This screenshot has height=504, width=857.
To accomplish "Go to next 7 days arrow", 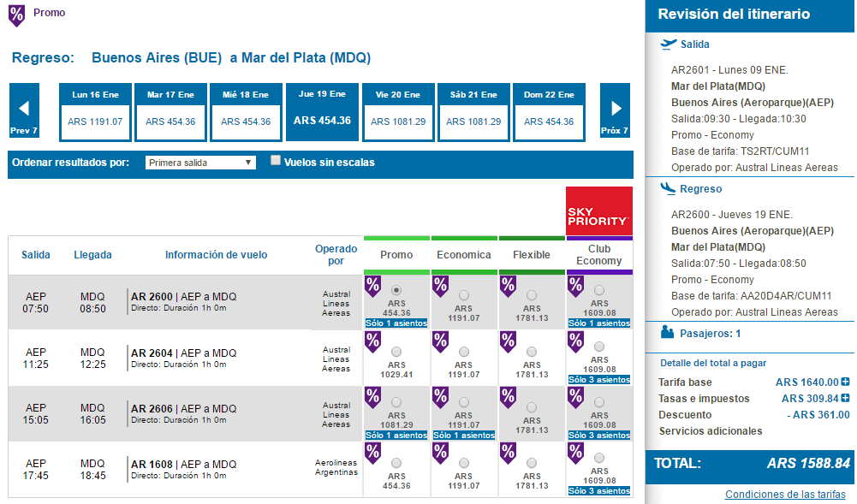I will [x=615, y=111].
